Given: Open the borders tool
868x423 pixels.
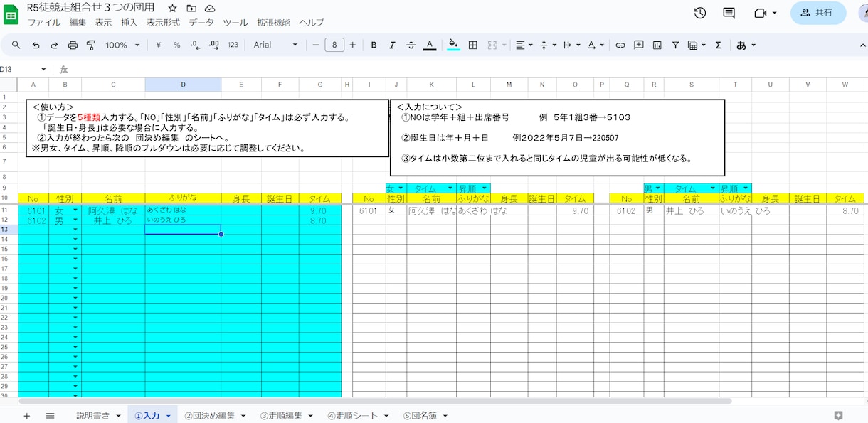Looking at the screenshot, I should [472, 45].
